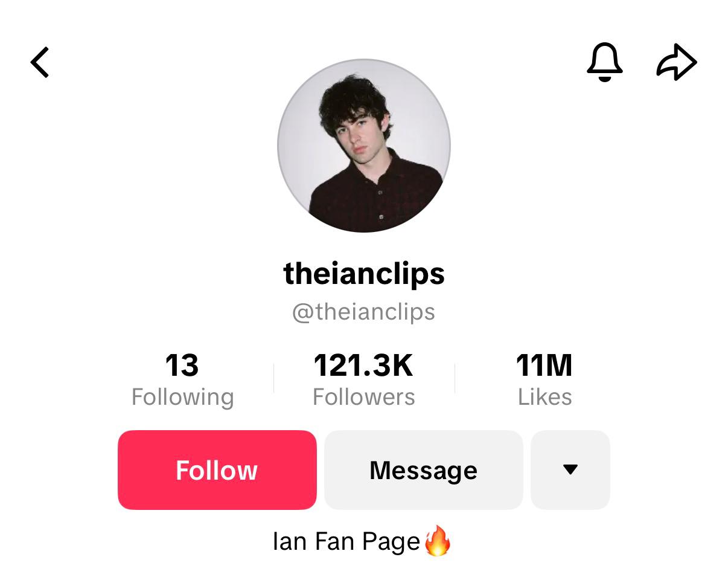
Task: Click divider between Following and Followers
Action: click(x=273, y=379)
